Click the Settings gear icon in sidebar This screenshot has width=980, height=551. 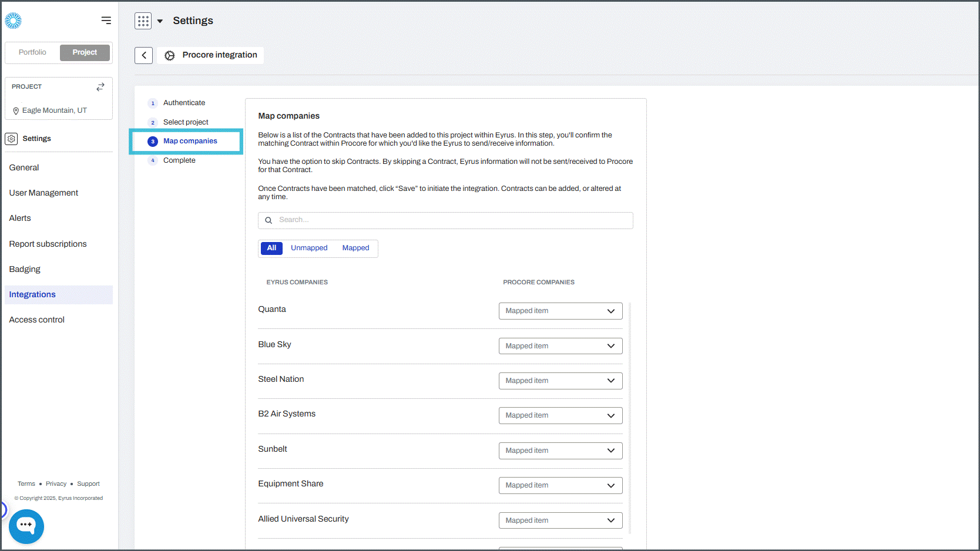[11, 139]
